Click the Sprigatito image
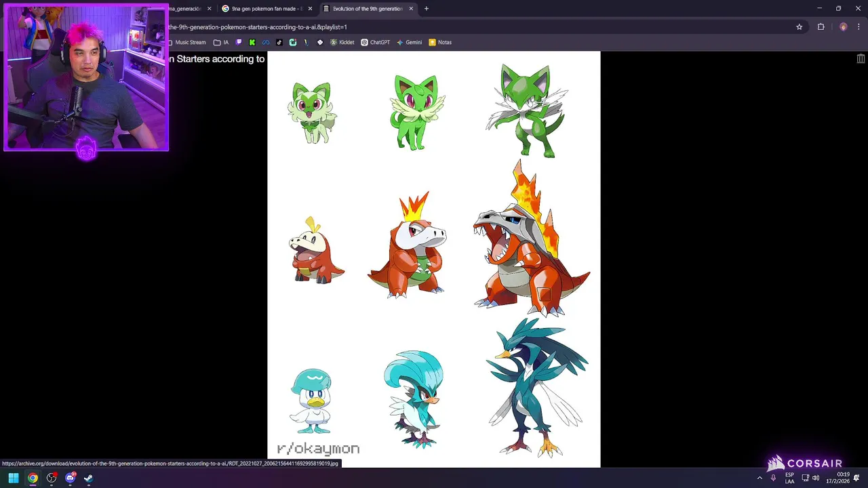The image size is (868, 488). [x=312, y=113]
